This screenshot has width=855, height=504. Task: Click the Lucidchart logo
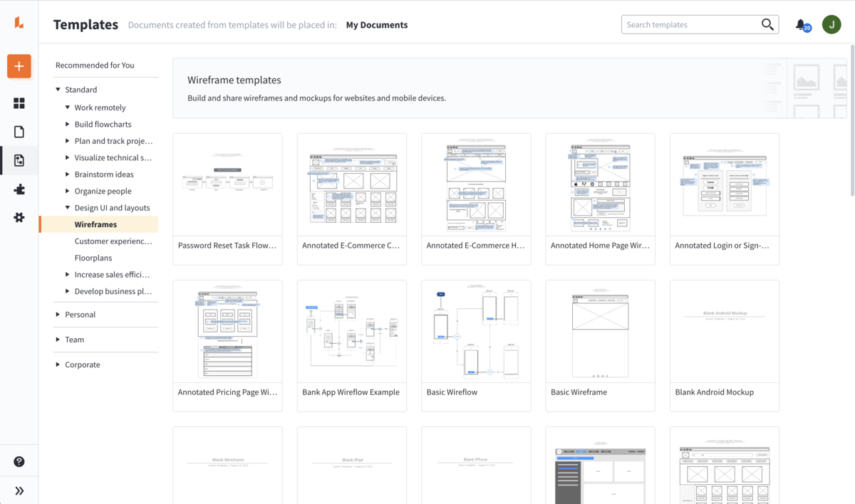click(x=19, y=21)
